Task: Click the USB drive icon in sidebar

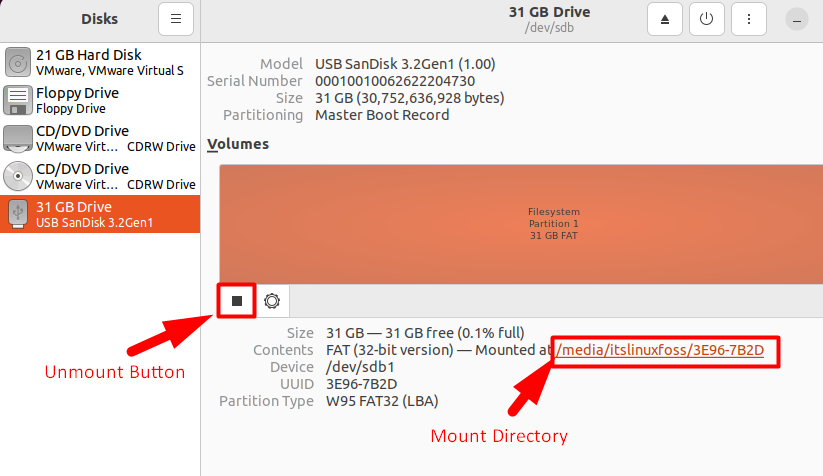Action: (x=18, y=214)
